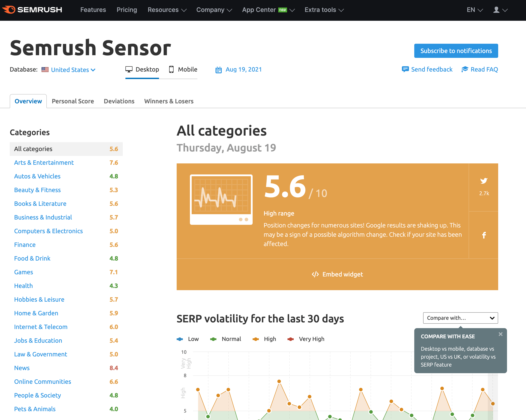Select the United States database flag toggle
The width and height of the screenshot is (526, 420).
tap(45, 69)
